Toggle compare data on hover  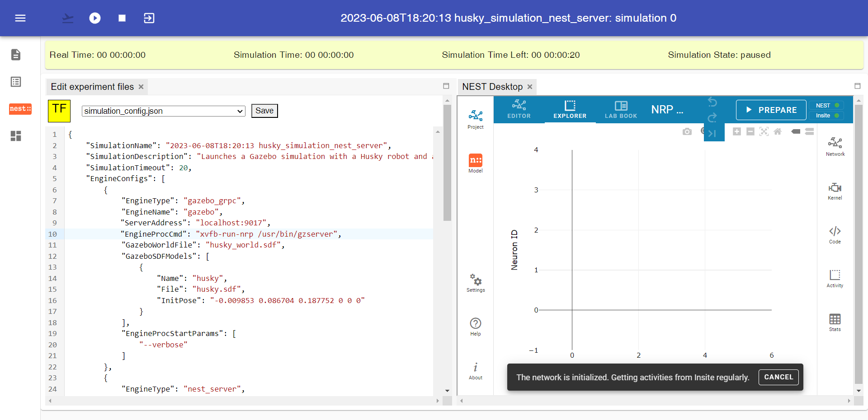click(810, 131)
